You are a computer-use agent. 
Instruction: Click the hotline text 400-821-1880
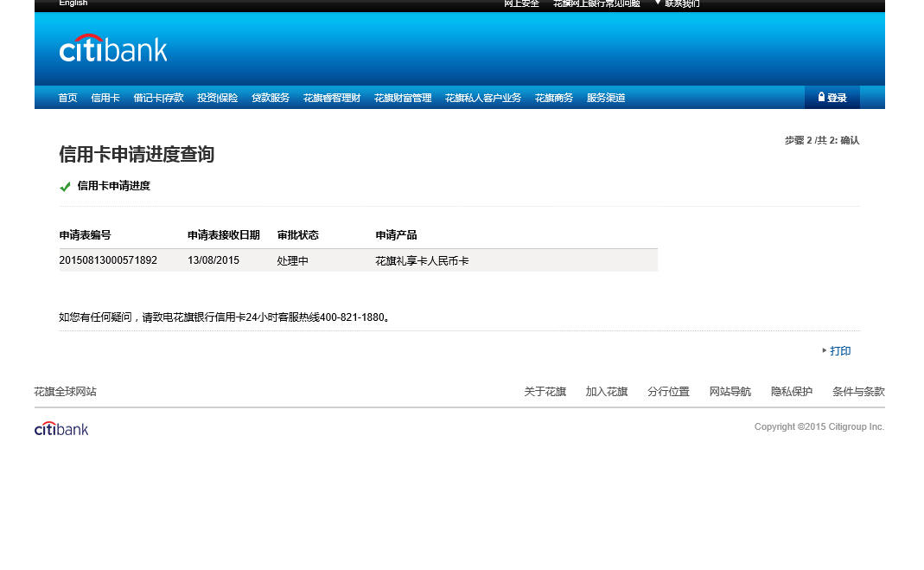point(352,317)
